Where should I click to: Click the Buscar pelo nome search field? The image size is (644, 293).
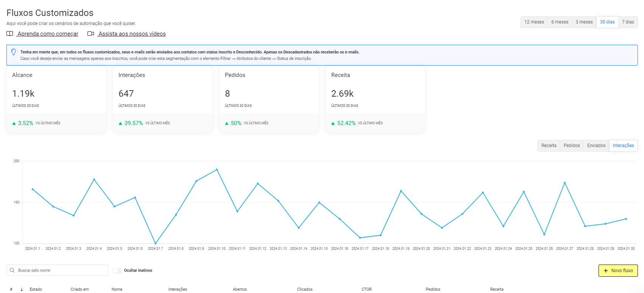(x=58, y=270)
